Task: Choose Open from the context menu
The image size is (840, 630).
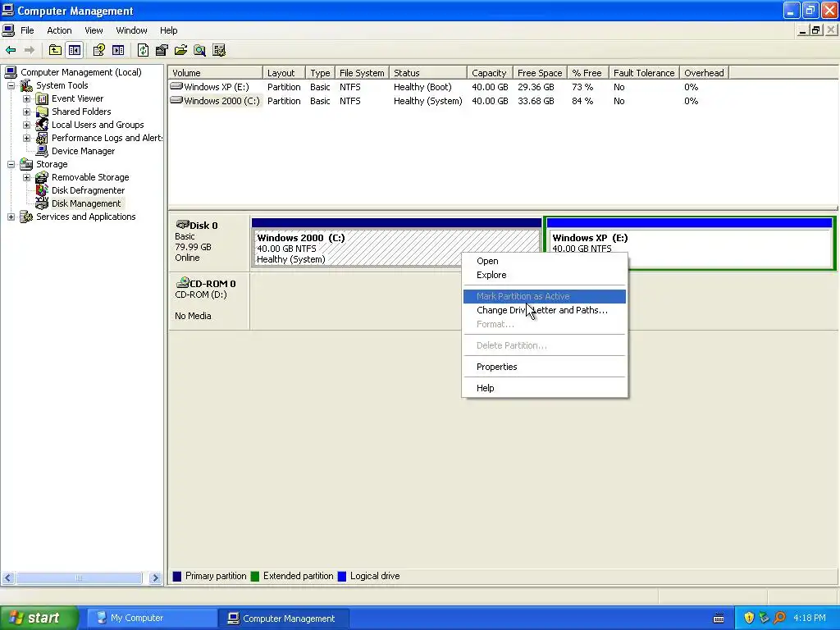Action: coord(545,261)
